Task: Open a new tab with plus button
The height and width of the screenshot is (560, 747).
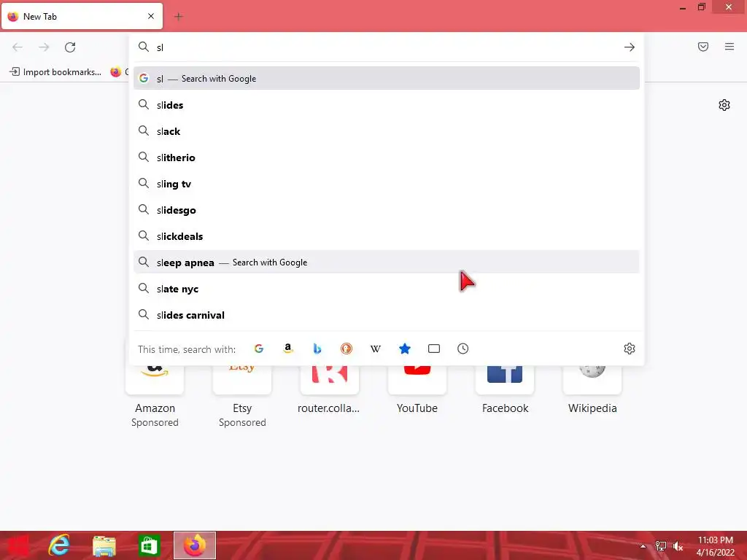Action: [x=179, y=17]
